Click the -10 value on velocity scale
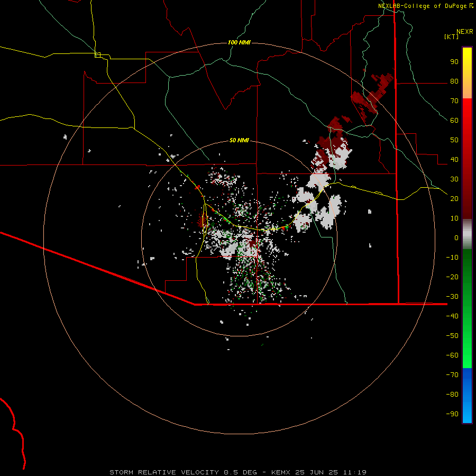 452,258
